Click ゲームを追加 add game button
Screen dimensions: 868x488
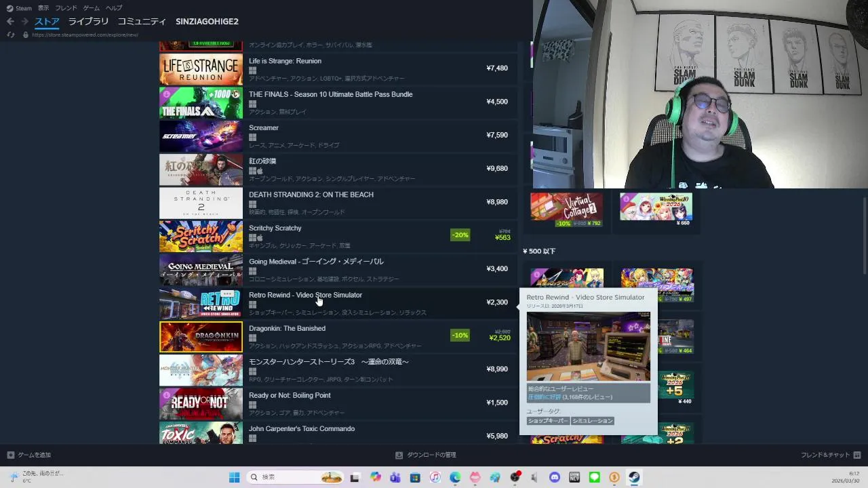pyautogui.click(x=29, y=455)
